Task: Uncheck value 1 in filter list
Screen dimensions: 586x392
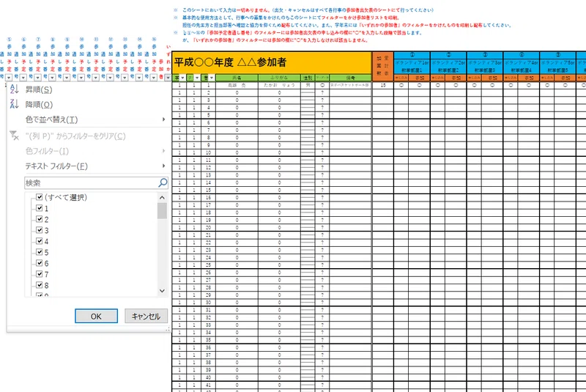Action: 40,208
